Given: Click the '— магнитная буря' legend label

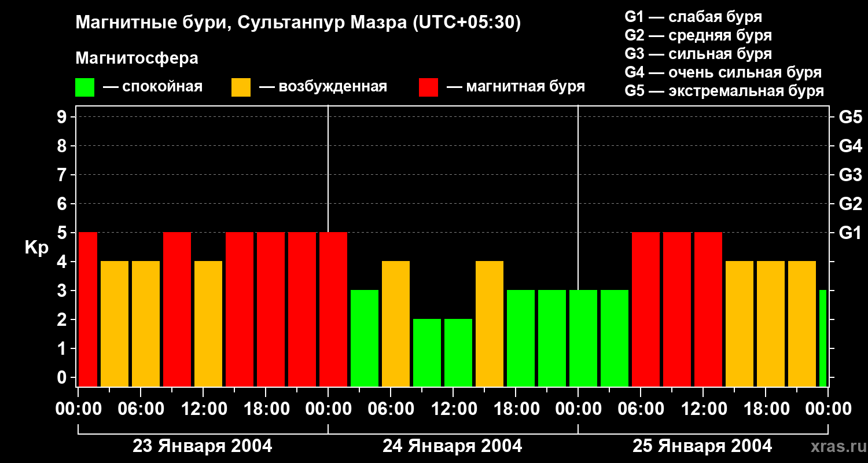Looking at the screenshot, I should click(516, 87).
